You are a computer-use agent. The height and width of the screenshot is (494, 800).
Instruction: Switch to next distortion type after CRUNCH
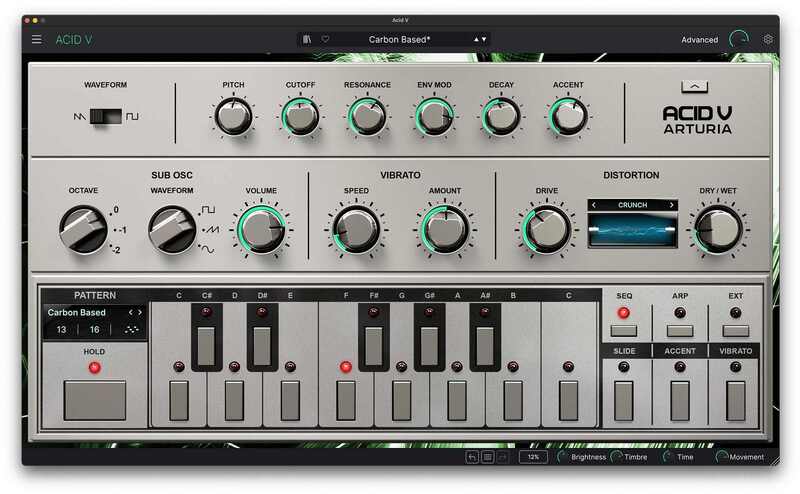pos(671,205)
